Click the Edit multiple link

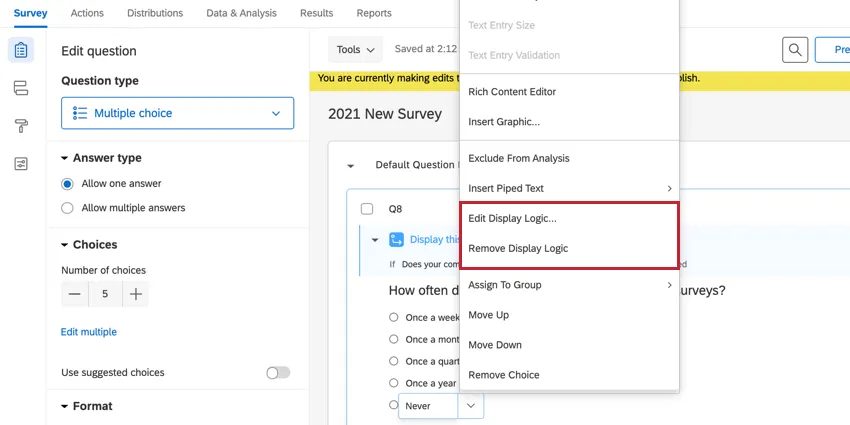[89, 332]
